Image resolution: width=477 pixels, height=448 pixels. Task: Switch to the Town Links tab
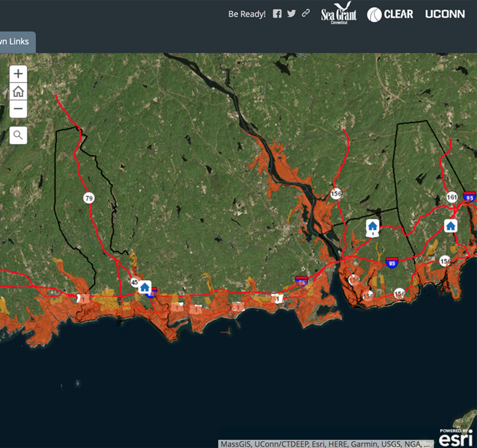pos(14,41)
